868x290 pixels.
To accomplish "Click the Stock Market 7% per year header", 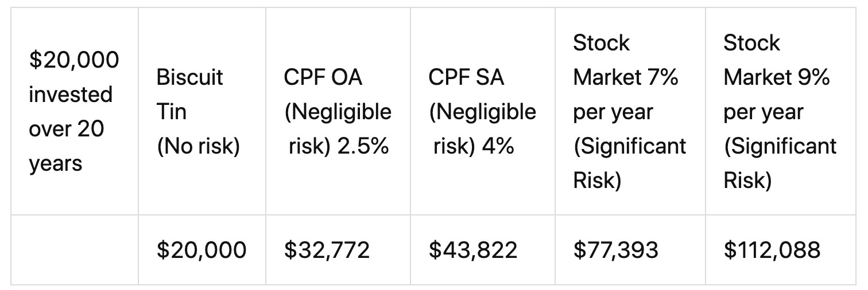I will coord(630,112).
